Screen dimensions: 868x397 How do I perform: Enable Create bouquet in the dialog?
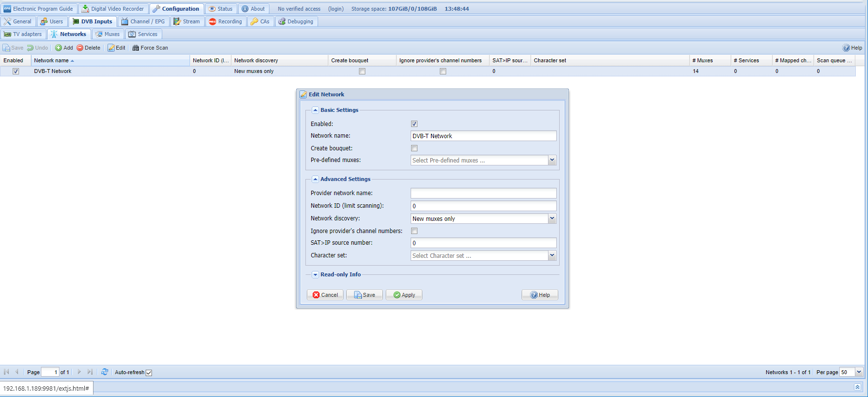pyautogui.click(x=415, y=148)
